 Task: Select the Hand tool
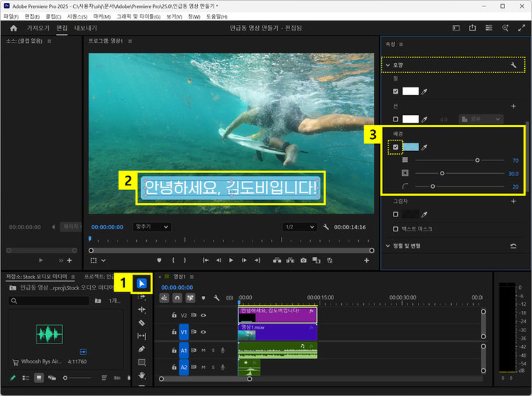pyautogui.click(x=141, y=375)
